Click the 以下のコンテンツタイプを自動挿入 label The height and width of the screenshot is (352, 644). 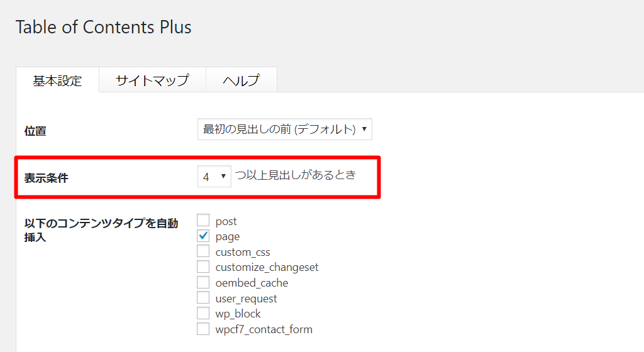[x=101, y=230]
